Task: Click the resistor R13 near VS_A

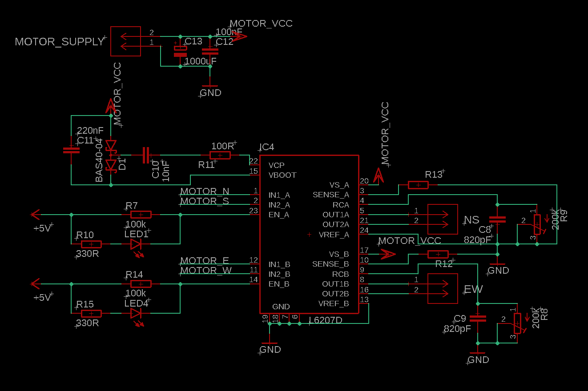Action: coord(418,185)
